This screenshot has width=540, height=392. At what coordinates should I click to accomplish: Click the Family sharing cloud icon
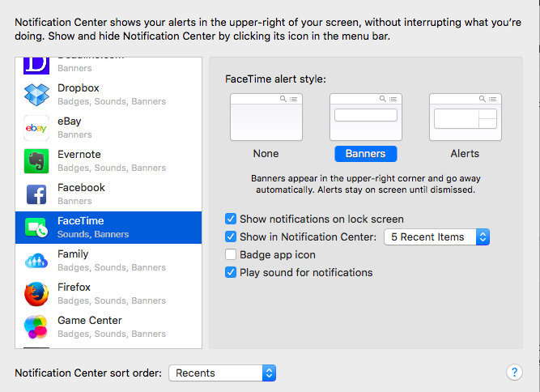36,261
